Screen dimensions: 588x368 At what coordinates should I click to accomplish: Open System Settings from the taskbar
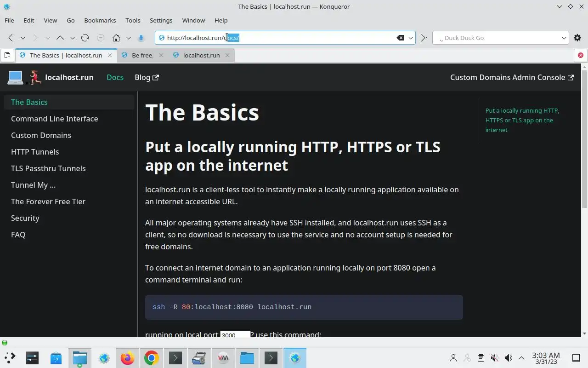[x=32, y=357]
